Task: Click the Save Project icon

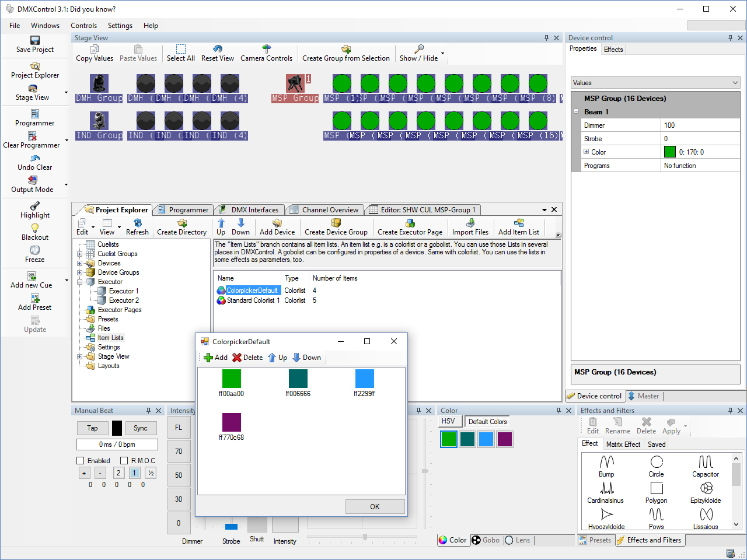Action: (35, 40)
